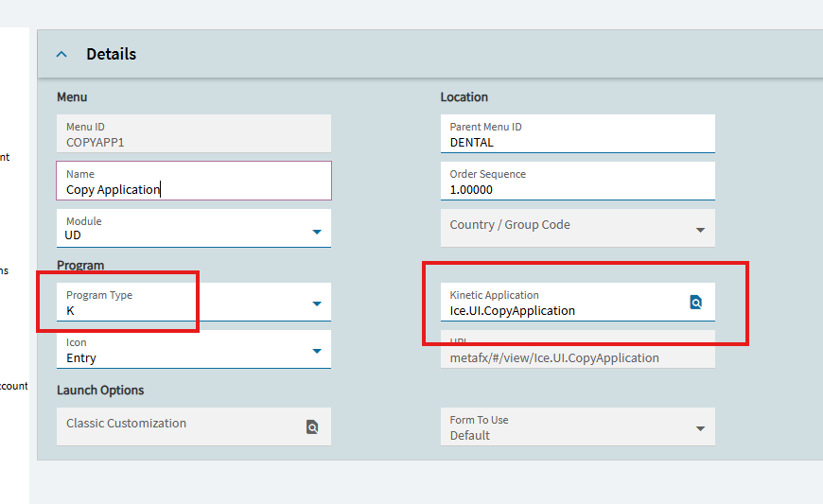Screen dimensions: 823x504
Task: Open the Program Type dropdown
Action: pos(317,304)
